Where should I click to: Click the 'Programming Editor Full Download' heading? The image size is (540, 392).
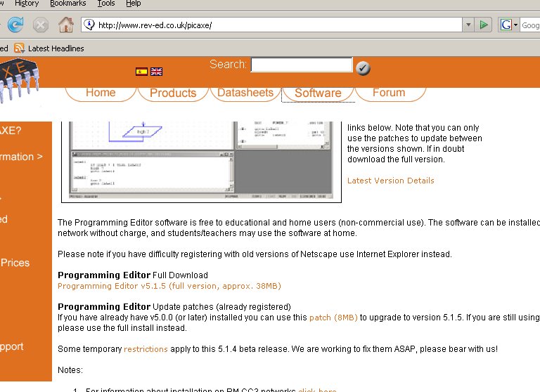click(133, 275)
